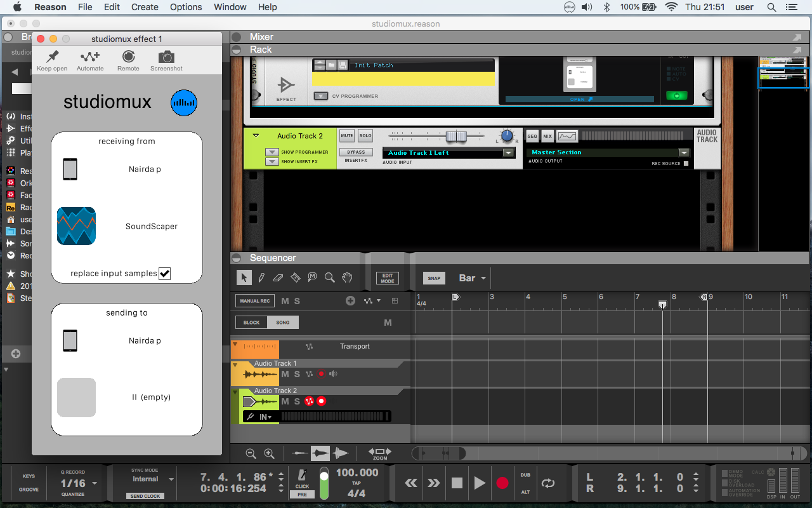Click the OPEN button on rack device
This screenshot has height=508, width=812.
pyautogui.click(x=580, y=99)
